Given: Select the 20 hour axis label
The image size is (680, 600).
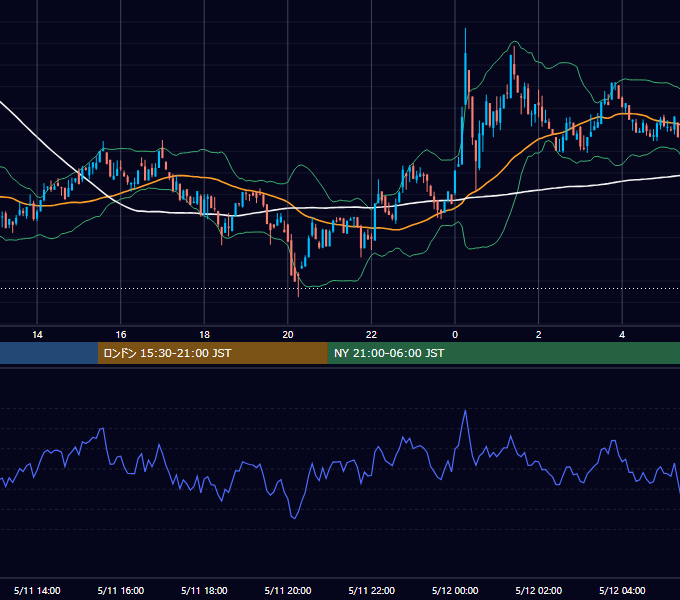Looking at the screenshot, I should [288, 335].
